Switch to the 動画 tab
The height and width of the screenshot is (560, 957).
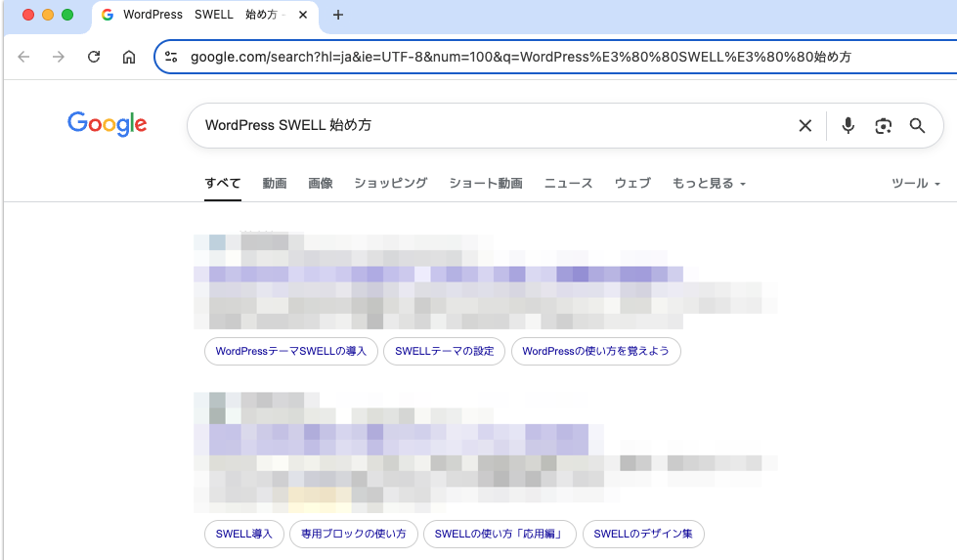click(275, 184)
